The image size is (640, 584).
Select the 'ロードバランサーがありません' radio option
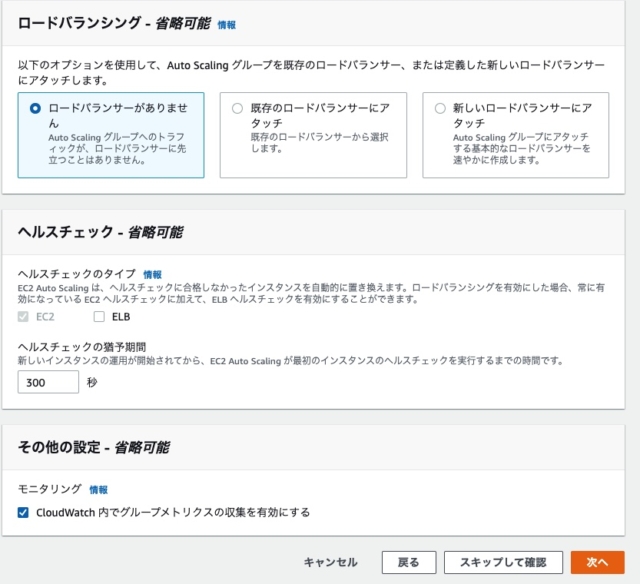(x=35, y=109)
